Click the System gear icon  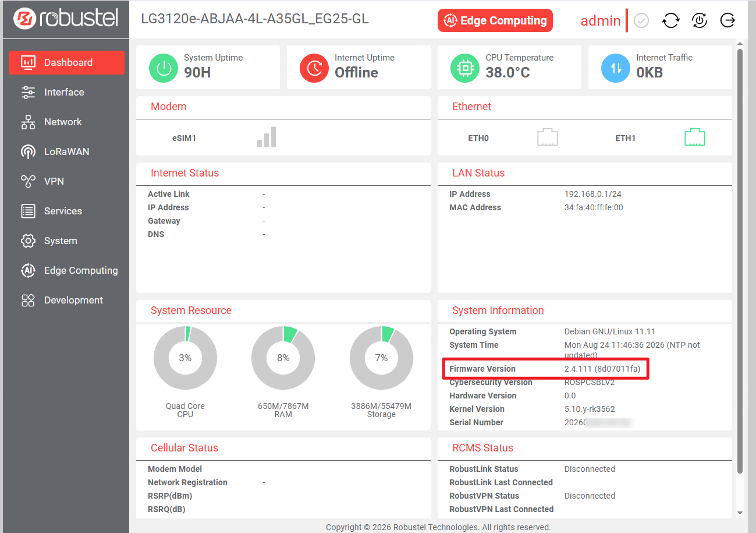(28, 241)
